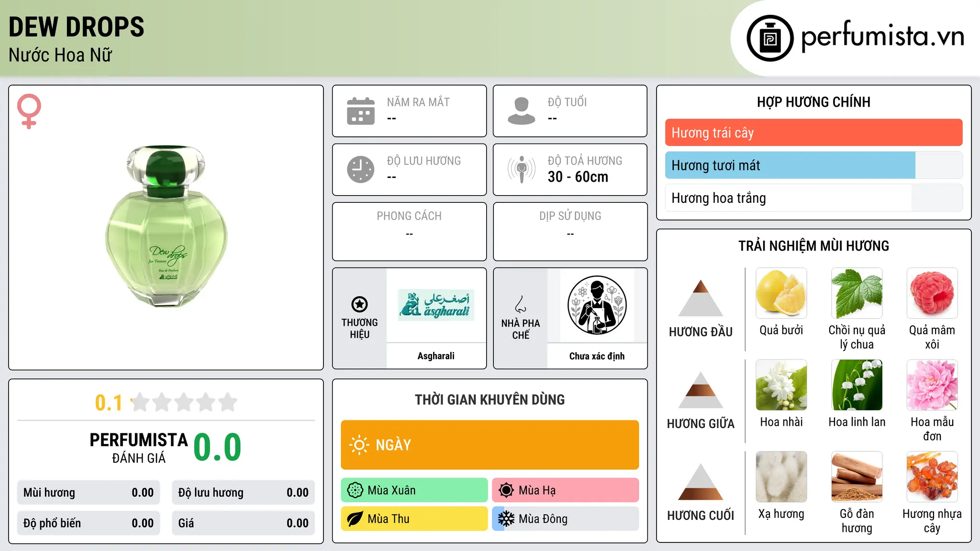Click the snowflake icon for Mùa Đông
Screen dimensions: 980x551
tap(506, 519)
